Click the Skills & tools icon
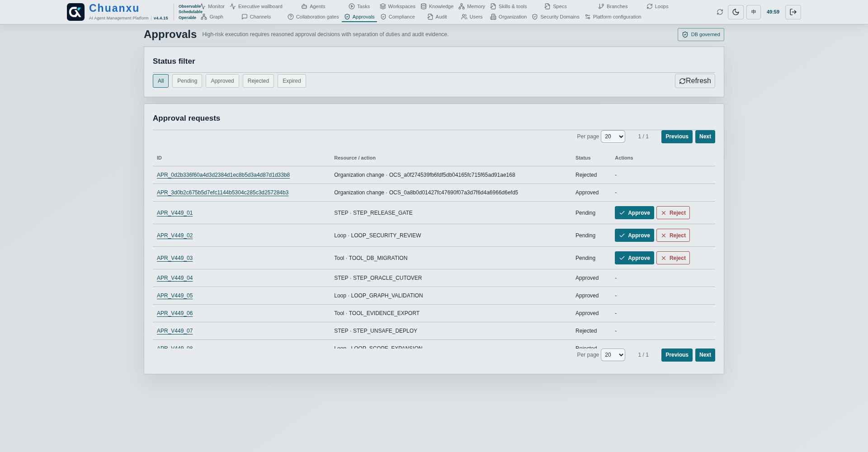The height and width of the screenshot is (452, 868). point(493,6)
